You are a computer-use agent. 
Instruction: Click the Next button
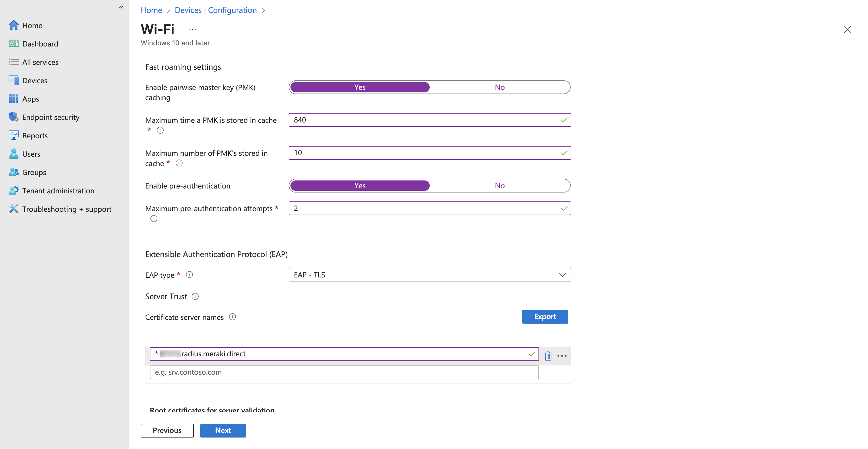[x=223, y=430]
